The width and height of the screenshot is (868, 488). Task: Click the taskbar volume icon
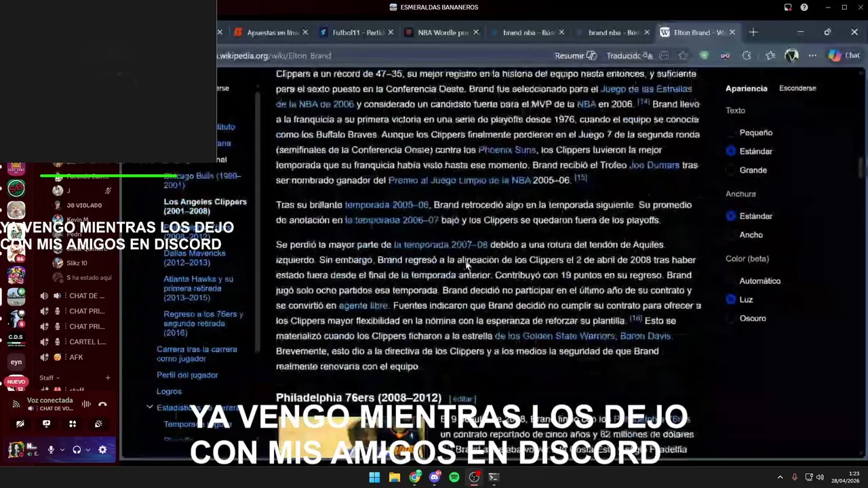pos(820,477)
